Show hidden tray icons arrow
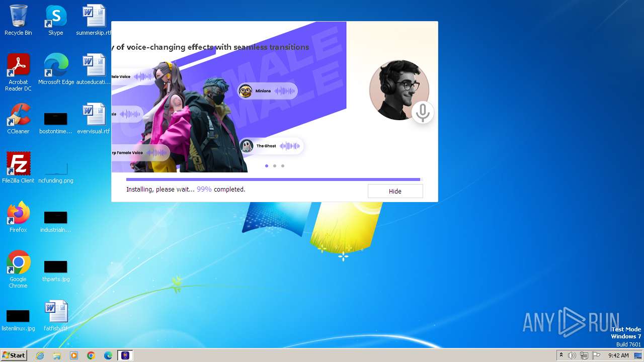This screenshot has width=644, height=362. (561, 355)
